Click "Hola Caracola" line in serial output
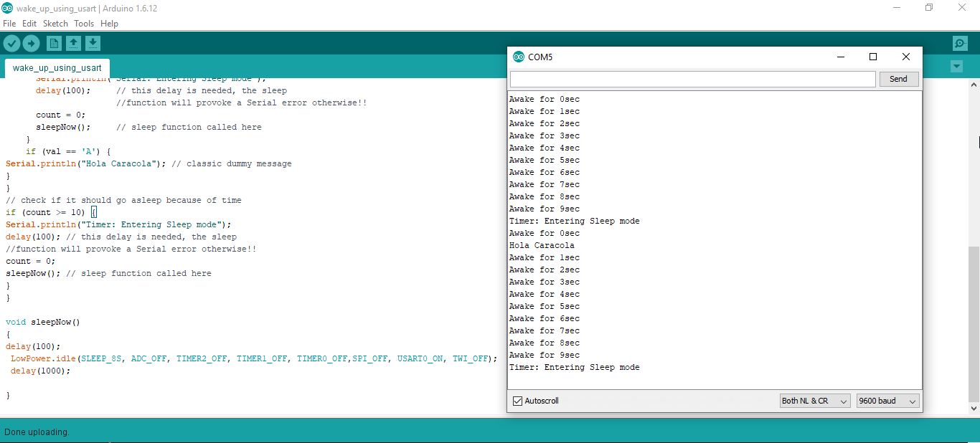 [542, 245]
